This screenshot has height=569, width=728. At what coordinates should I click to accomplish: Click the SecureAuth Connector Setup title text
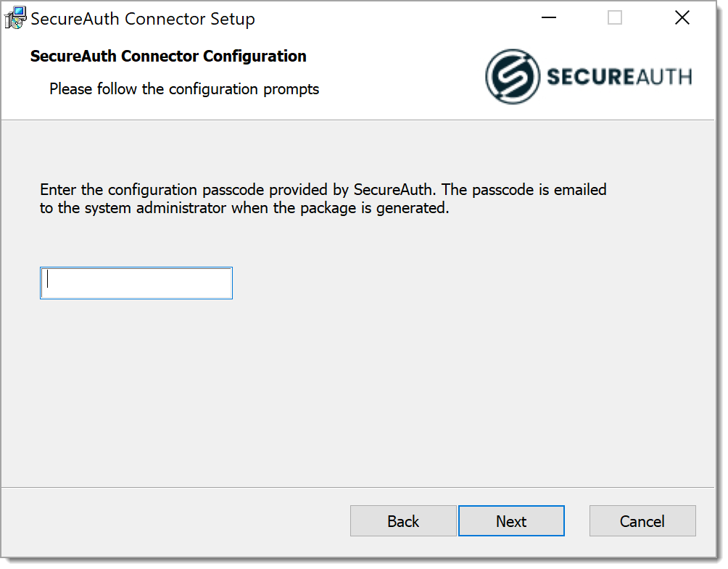click(x=142, y=18)
